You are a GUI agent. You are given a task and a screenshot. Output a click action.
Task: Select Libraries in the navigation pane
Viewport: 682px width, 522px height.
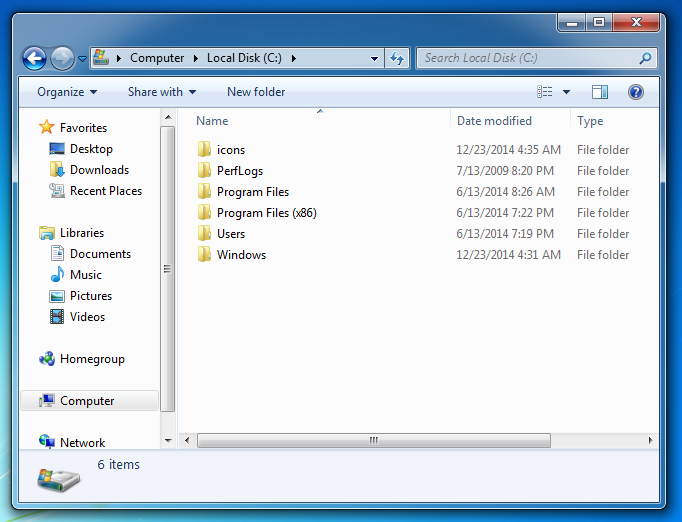(82, 233)
